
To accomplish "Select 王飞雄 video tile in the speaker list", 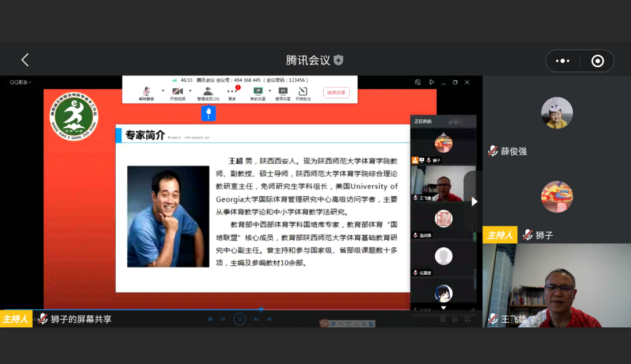I will 443,183.
